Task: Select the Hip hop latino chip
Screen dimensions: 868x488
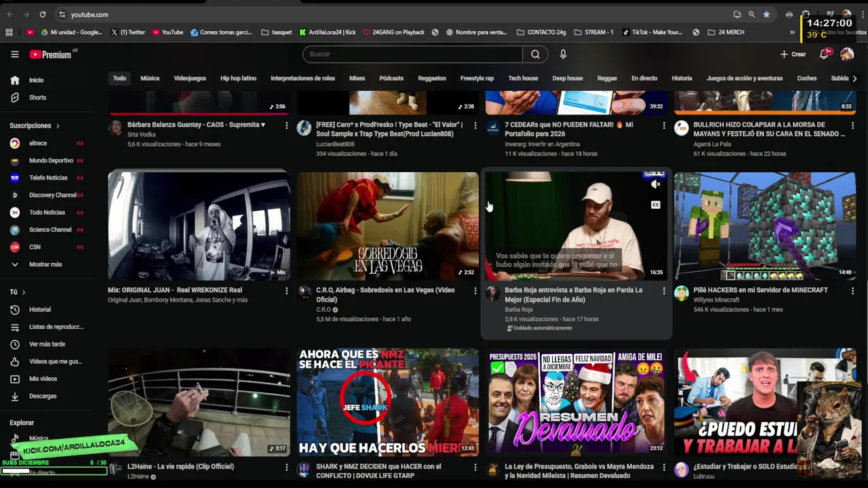Action: [238, 79]
